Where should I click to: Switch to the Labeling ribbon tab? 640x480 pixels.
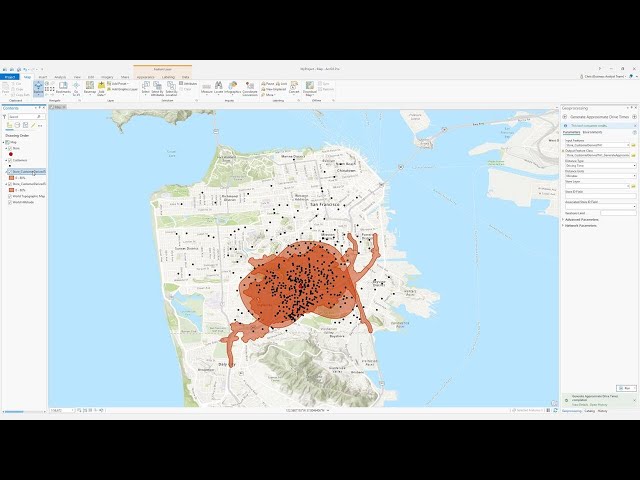[168, 77]
